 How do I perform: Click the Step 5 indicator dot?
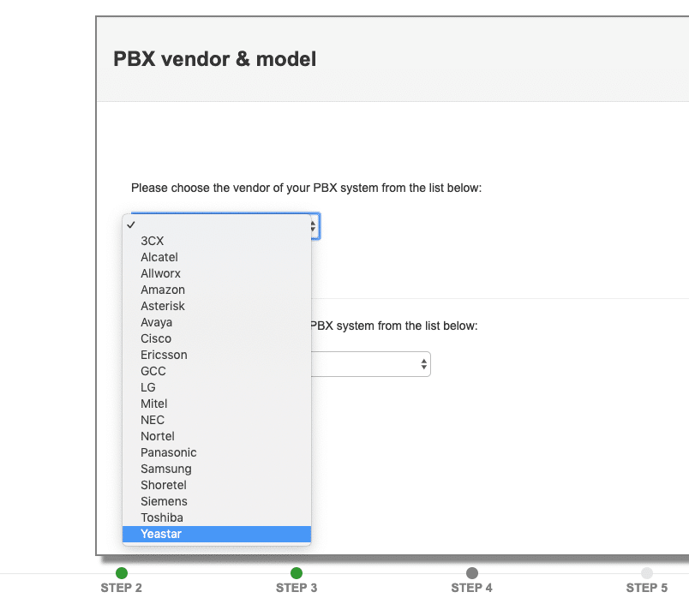click(647, 573)
